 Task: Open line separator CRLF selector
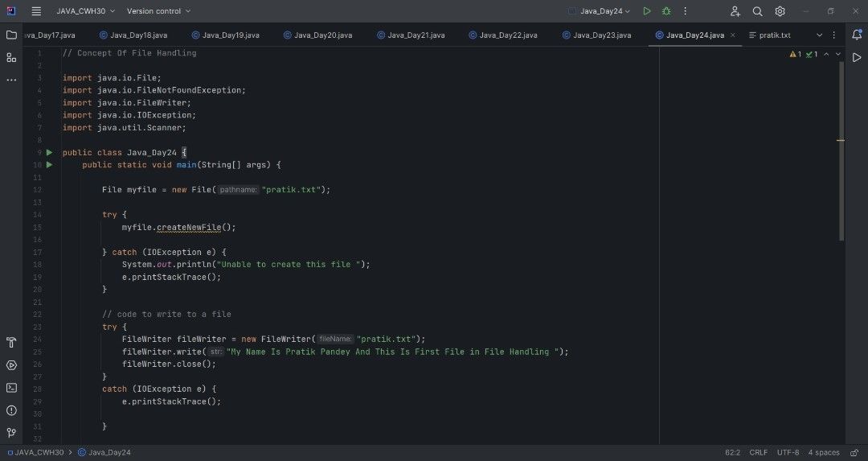pos(759,453)
